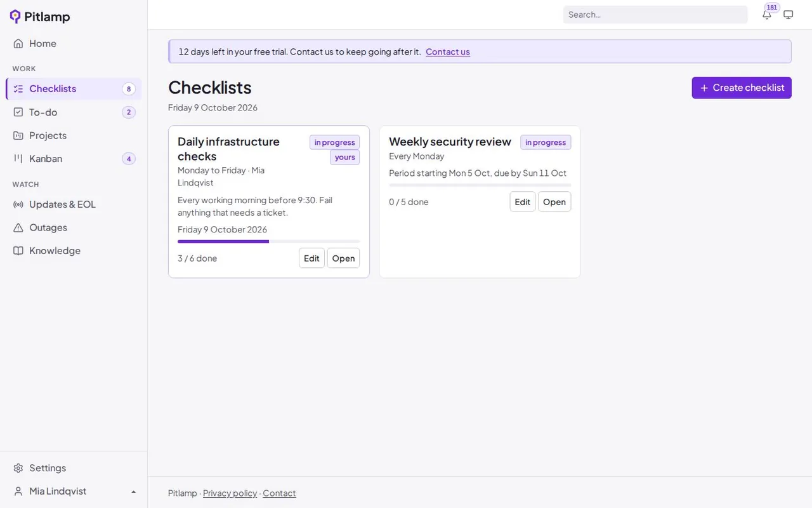This screenshot has height=508, width=812.
Task: Open the Kanban board label
Action: point(46,159)
